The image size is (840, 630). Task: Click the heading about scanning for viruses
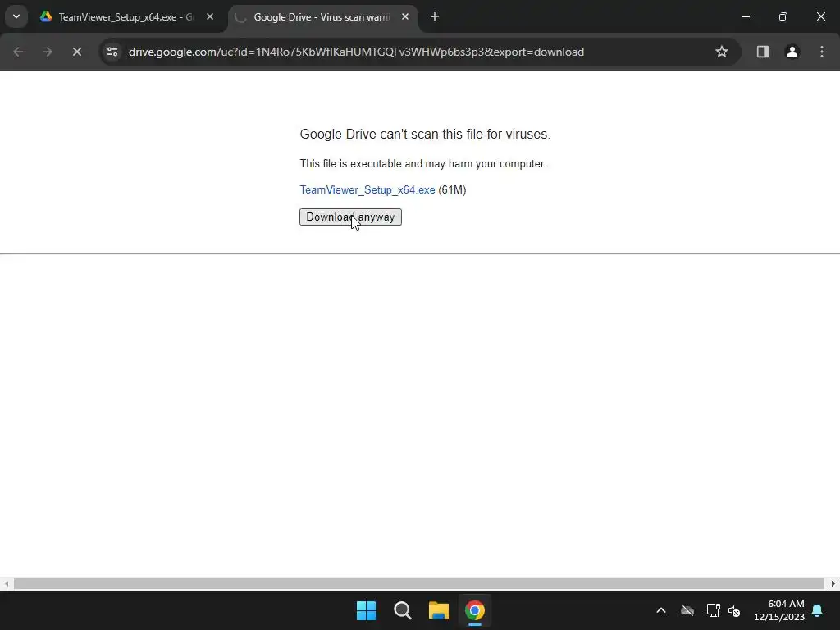[425, 134]
